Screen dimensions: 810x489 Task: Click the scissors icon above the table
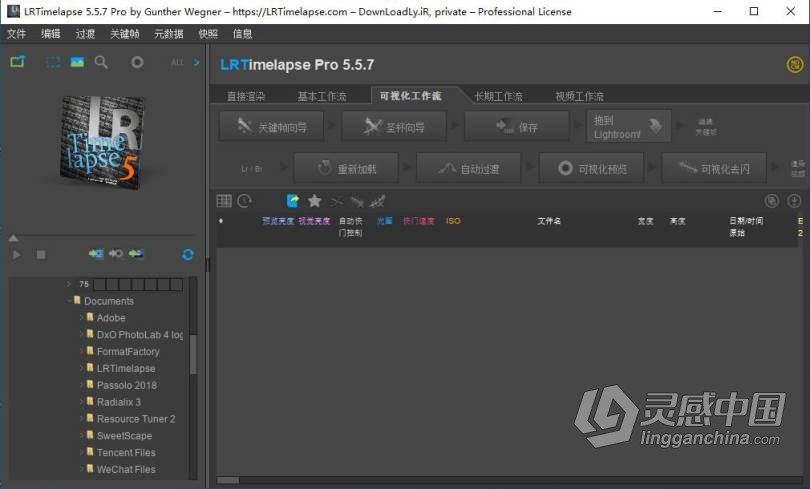tap(336, 201)
